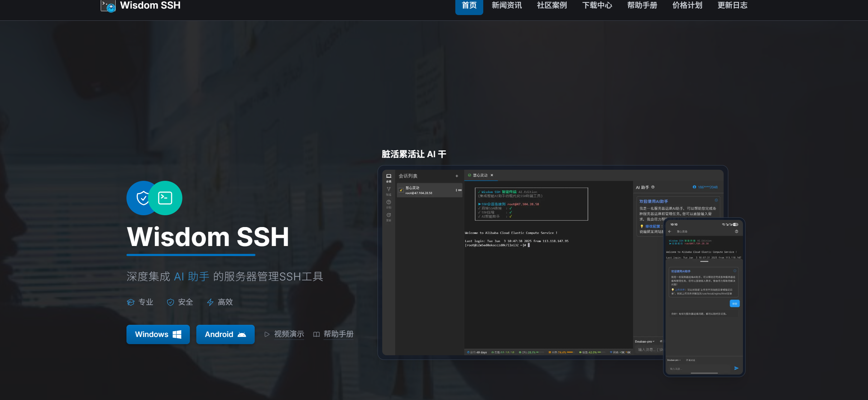
Task: Open the 隧道 tunnel panel icon
Action: click(x=389, y=189)
